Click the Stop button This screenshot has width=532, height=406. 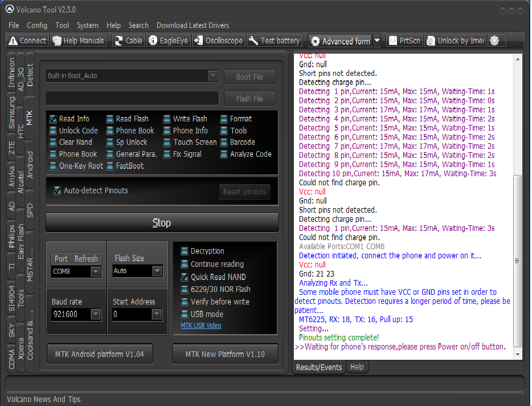coord(162,223)
